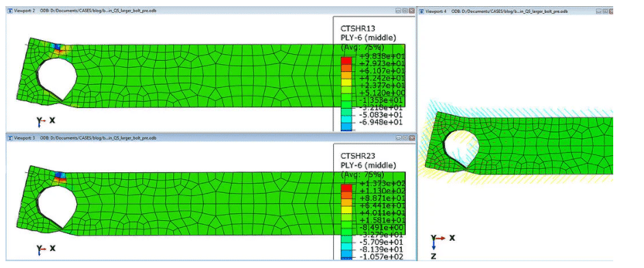The height and width of the screenshot is (268, 644).
Task: Click the yellow swatch in CTSHR23 legend
Action: tap(346, 209)
